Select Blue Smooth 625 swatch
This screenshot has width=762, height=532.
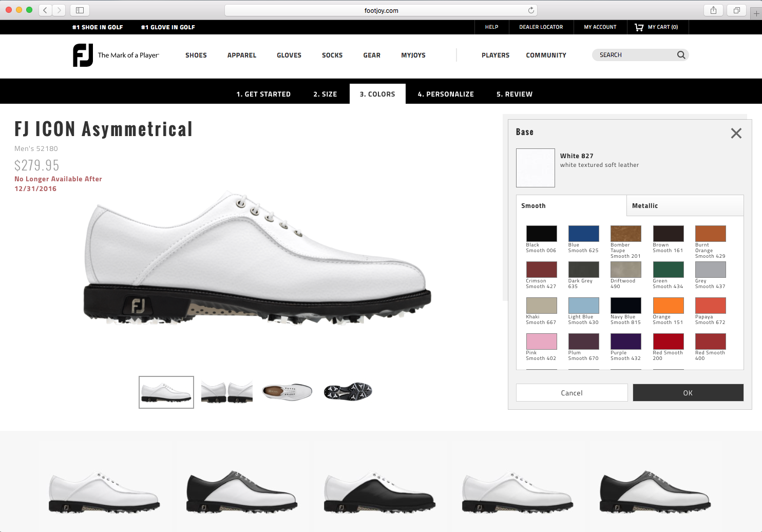click(583, 234)
